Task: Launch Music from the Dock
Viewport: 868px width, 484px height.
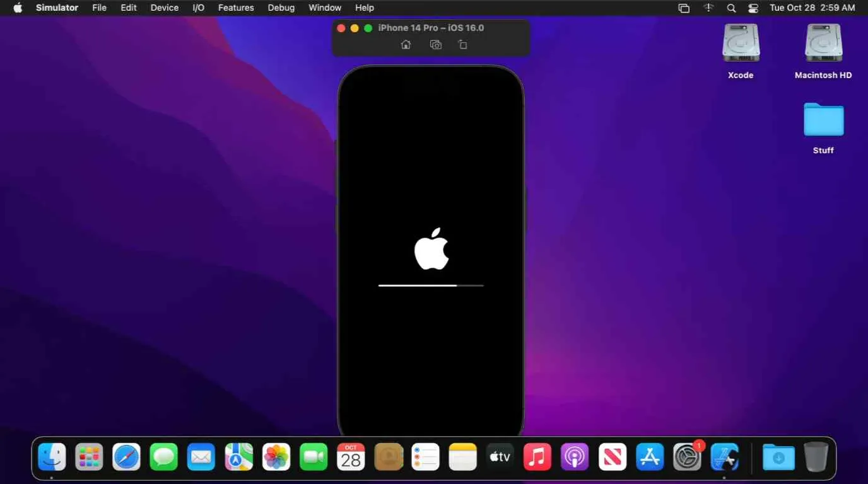Action: coord(537,457)
